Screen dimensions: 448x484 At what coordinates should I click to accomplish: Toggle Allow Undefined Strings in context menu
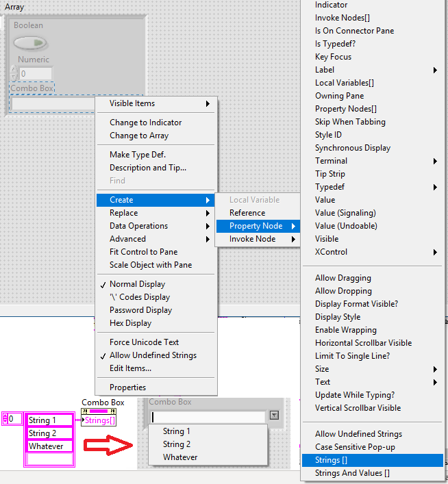[x=155, y=355]
